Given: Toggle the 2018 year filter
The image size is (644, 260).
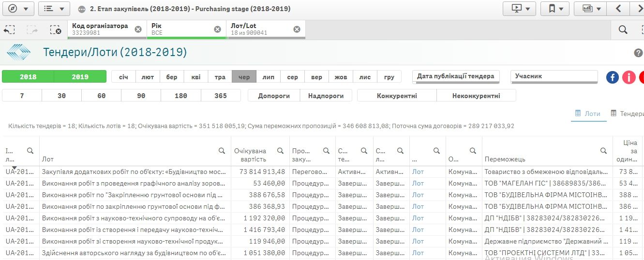Looking at the screenshot, I should pyautogui.click(x=28, y=77).
